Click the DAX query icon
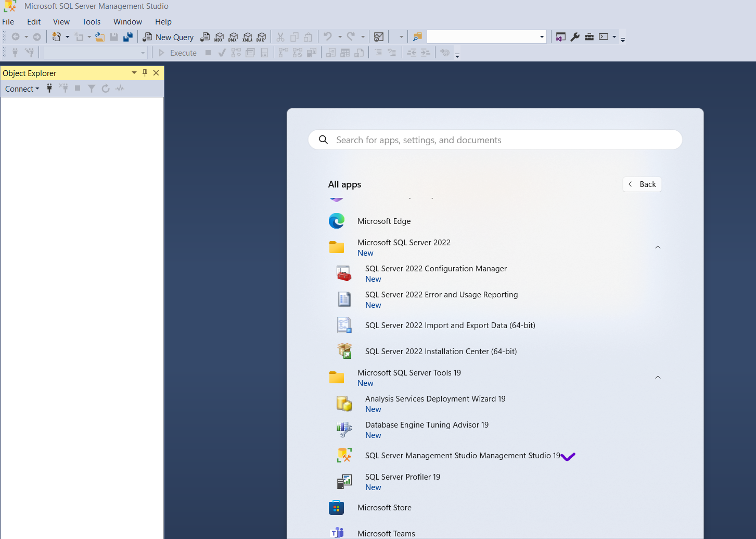This screenshot has height=539, width=756. 262,37
